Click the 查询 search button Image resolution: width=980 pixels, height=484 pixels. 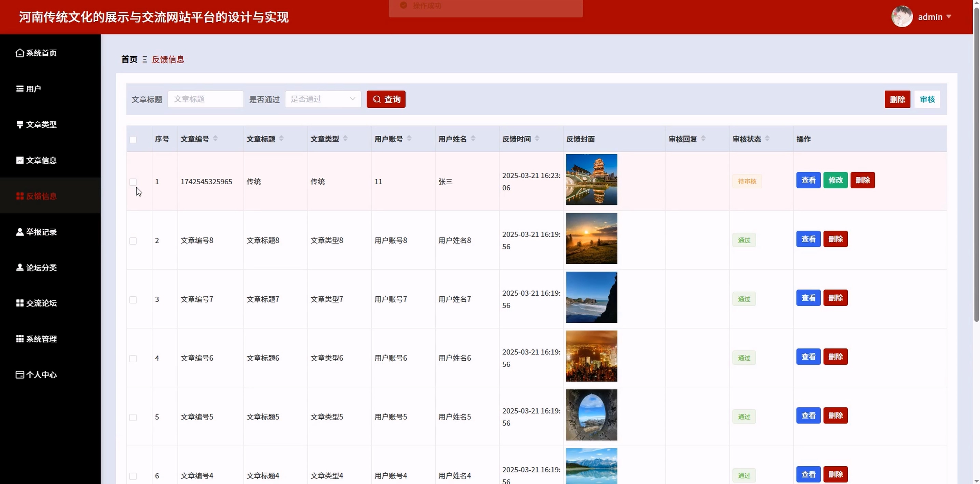click(x=386, y=99)
